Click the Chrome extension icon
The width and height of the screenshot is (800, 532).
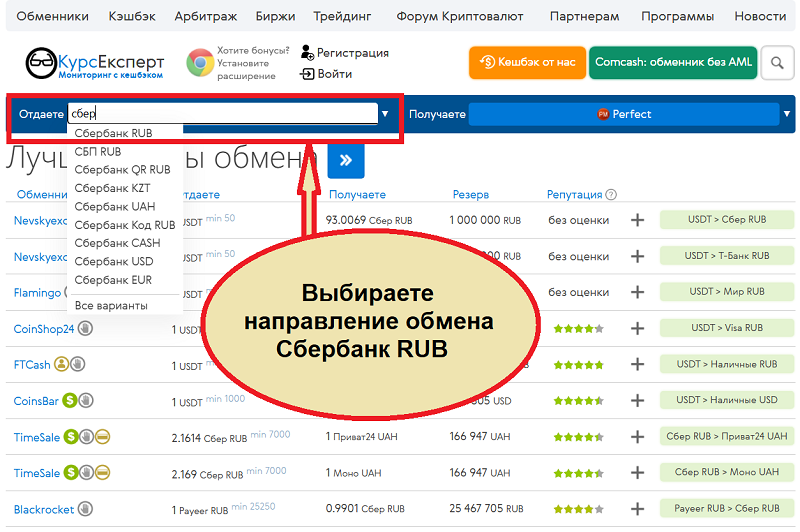click(200, 63)
